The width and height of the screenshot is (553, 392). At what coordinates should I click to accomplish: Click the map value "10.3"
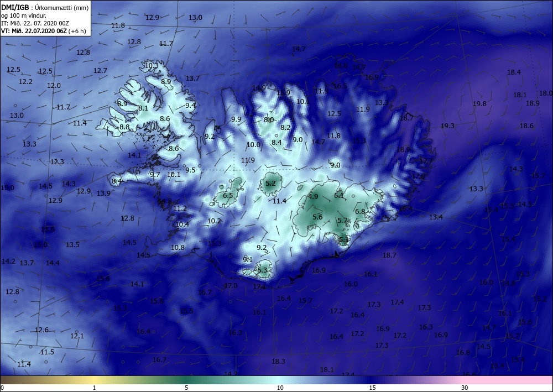(x=152, y=65)
